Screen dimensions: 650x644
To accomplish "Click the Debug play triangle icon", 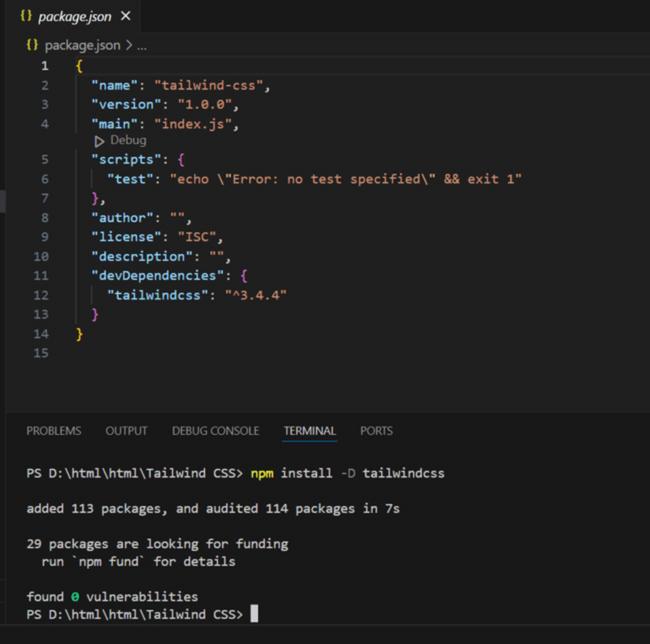I will [x=99, y=142].
